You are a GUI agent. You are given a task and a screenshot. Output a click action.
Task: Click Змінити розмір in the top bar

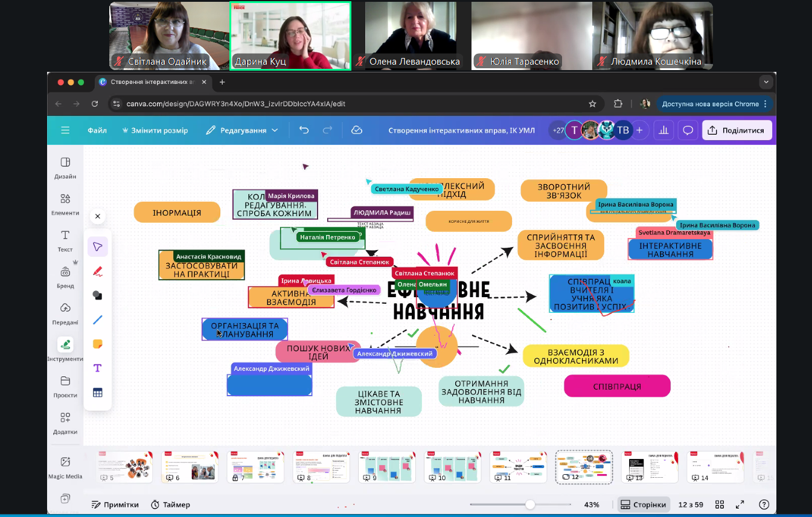(x=155, y=130)
